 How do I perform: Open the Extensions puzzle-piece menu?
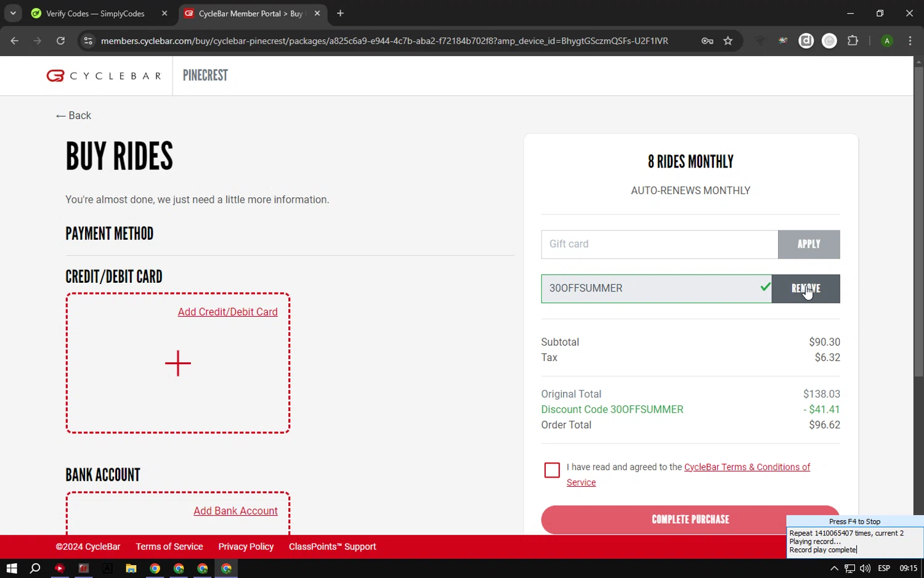[853, 41]
